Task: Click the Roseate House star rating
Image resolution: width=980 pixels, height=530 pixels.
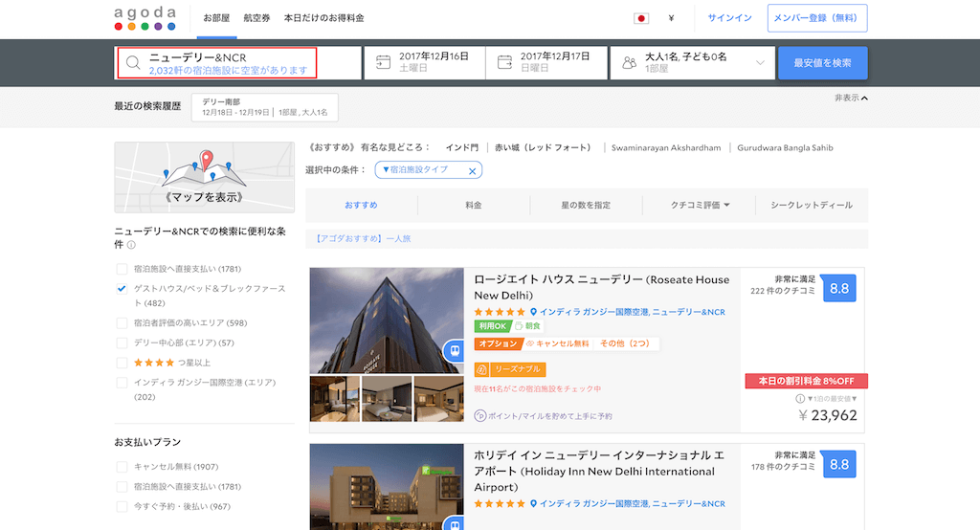Action: 499,312
